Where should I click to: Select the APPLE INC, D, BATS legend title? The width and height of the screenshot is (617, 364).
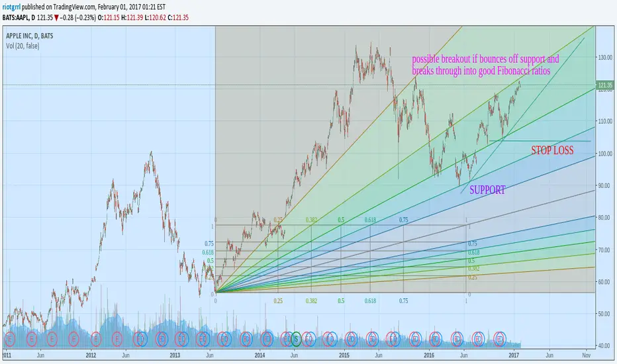tap(30, 36)
